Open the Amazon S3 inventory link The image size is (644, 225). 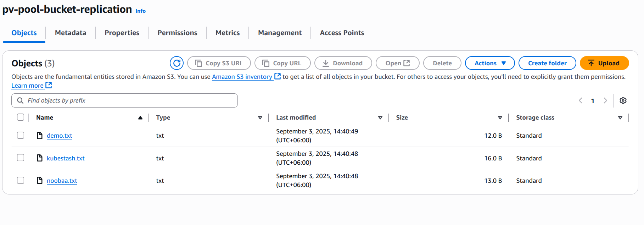pos(242,77)
